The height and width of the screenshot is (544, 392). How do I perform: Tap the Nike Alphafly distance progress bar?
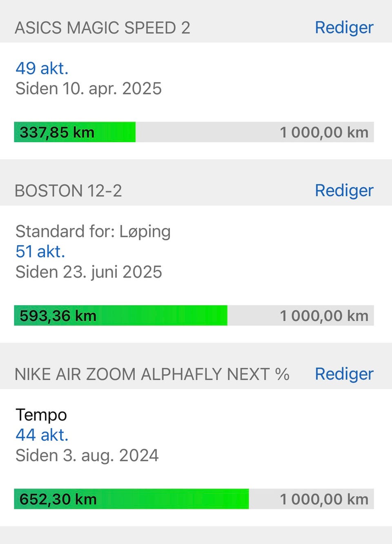(x=194, y=499)
